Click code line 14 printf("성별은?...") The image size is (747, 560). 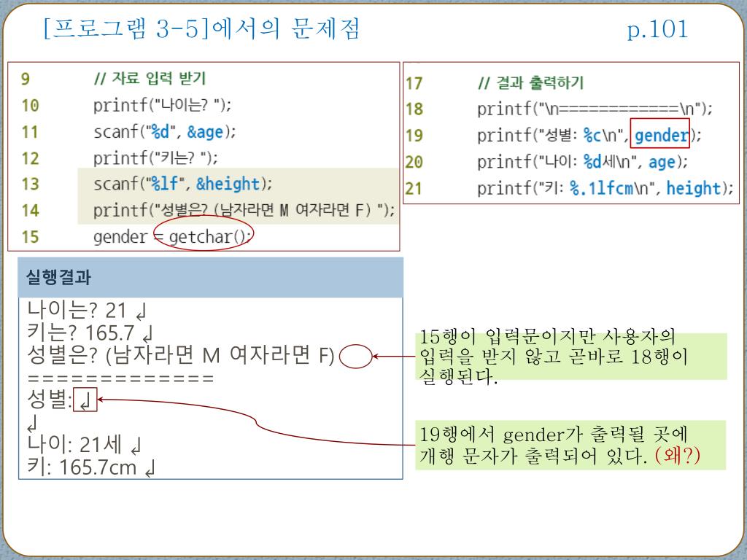(244, 210)
